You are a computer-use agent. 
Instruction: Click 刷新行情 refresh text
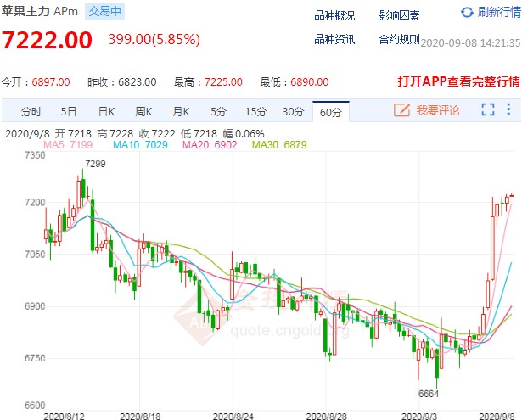[499, 13]
